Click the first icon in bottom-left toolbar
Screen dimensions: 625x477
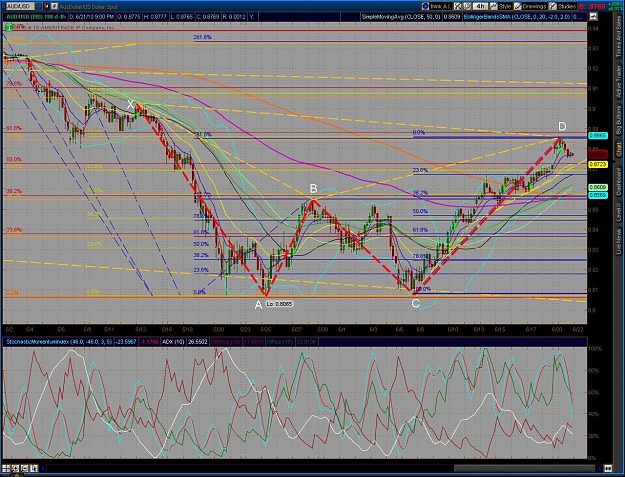pos(6,468)
